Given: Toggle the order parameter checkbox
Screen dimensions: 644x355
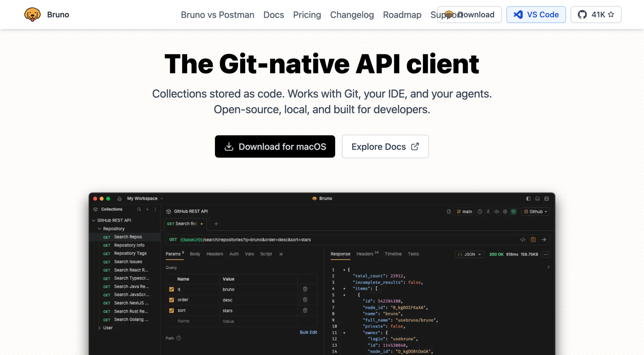Looking at the screenshot, I should (x=172, y=299).
